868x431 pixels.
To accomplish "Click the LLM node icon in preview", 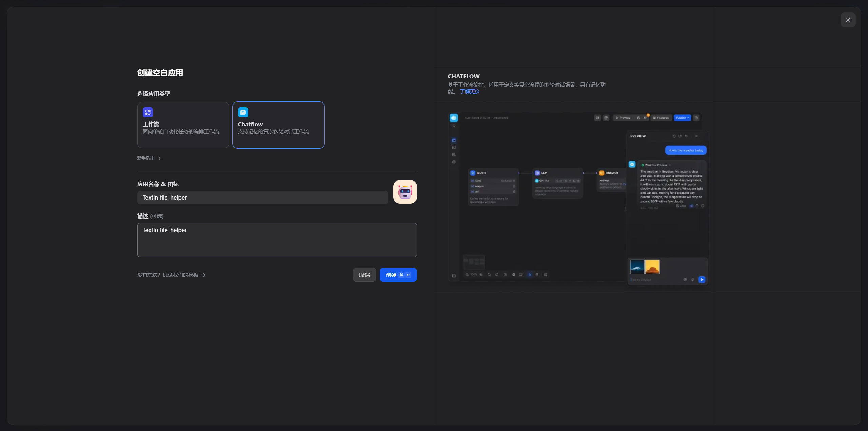I will point(537,173).
